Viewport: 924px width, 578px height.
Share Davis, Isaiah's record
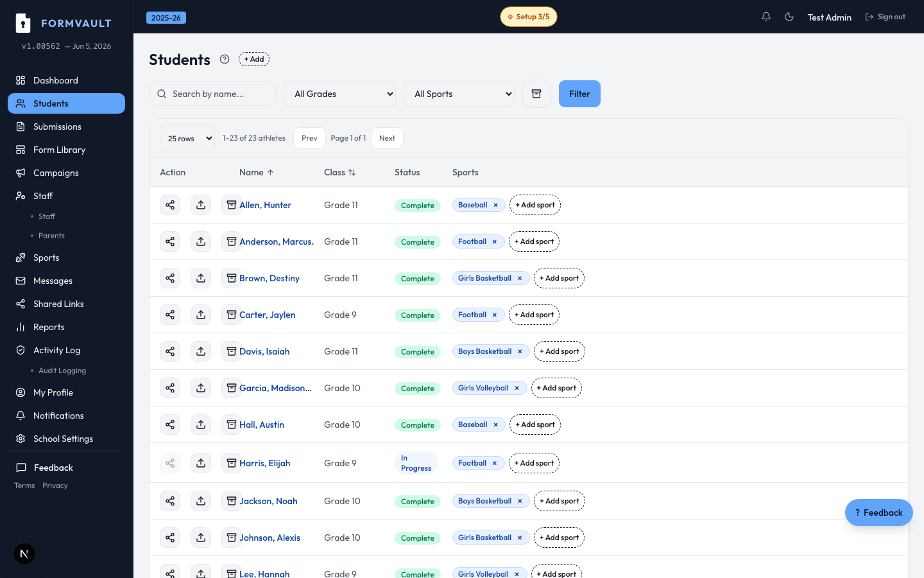[170, 351]
